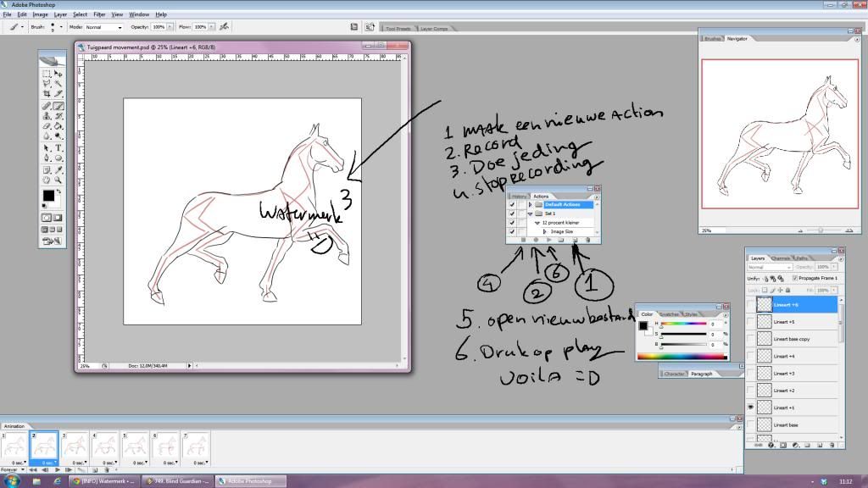Click the Record button in Actions panel
This screenshot has width=868, height=488.
click(x=537, y=241)
